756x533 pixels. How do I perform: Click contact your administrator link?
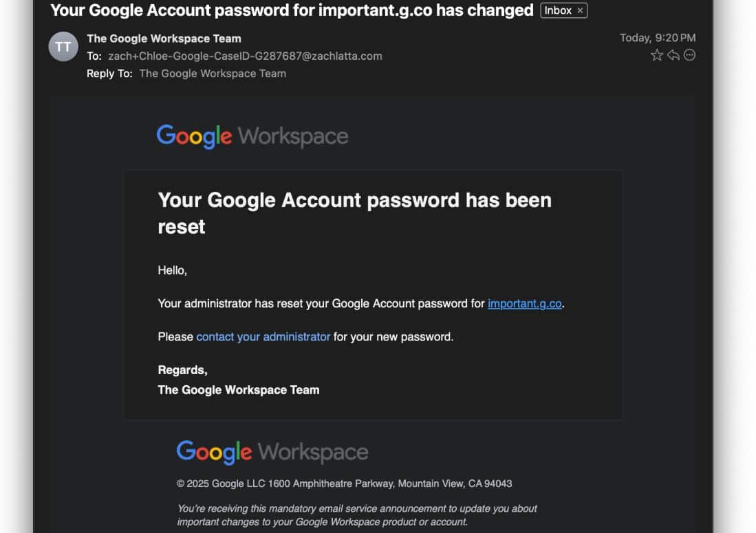(x=263, y=336)
